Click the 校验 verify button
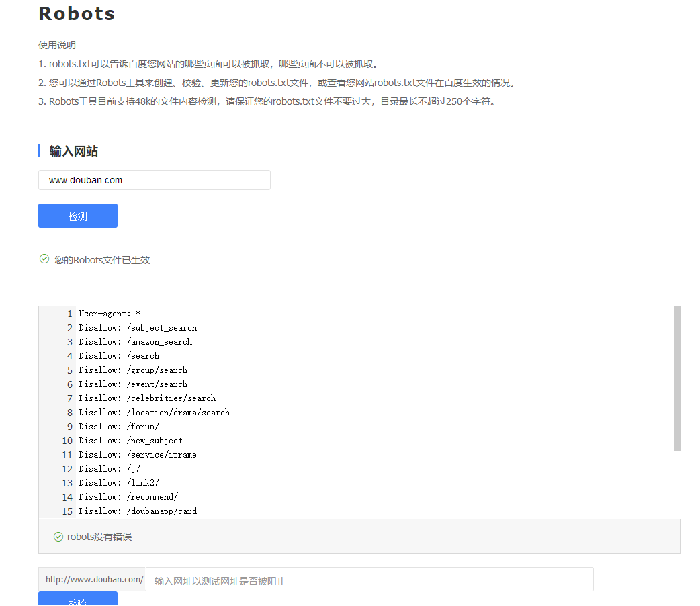 (77, 601)
